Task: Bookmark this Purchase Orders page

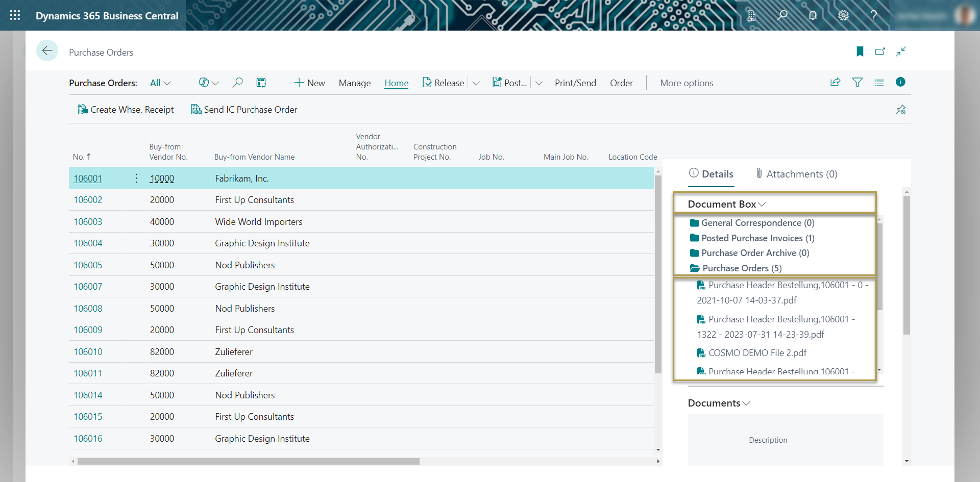Action: coord(860,52)
